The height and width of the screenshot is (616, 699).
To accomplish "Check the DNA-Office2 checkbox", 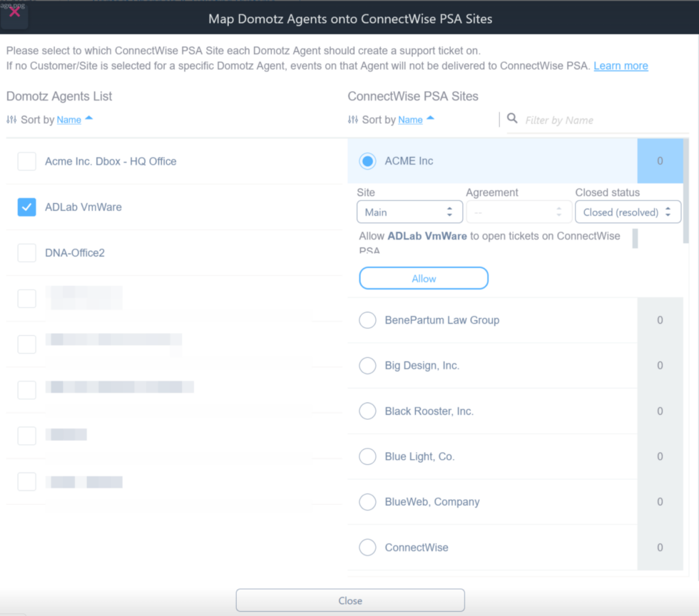I will (26, 252).
